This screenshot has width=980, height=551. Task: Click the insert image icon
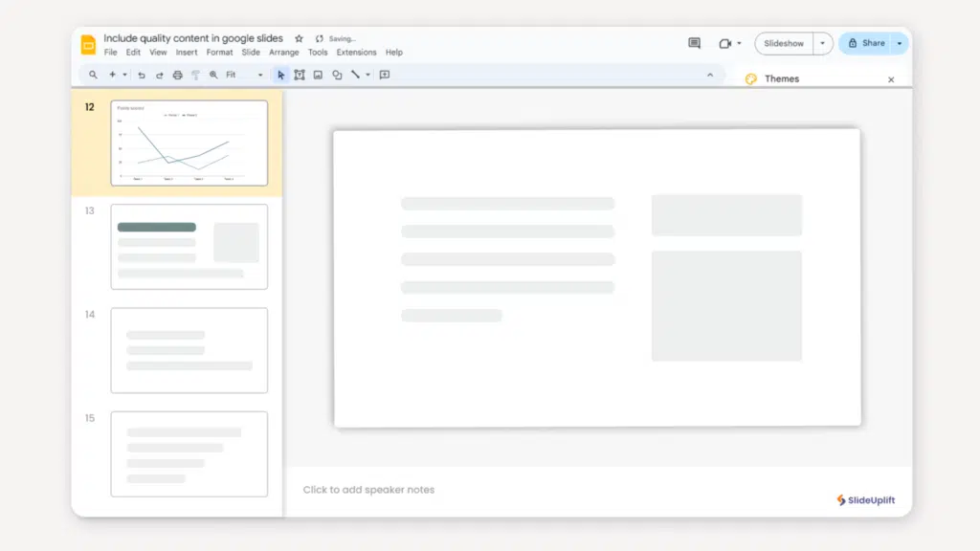(x=318, y=75)
